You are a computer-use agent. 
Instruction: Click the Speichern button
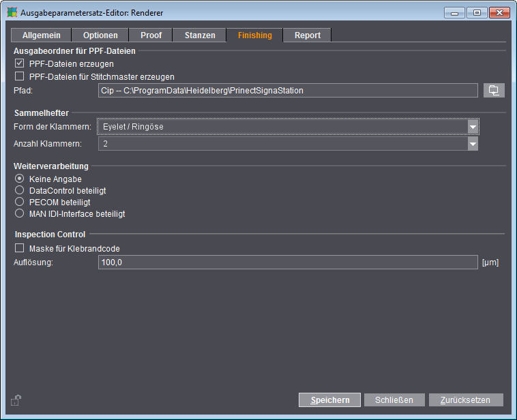coord(329,400)
